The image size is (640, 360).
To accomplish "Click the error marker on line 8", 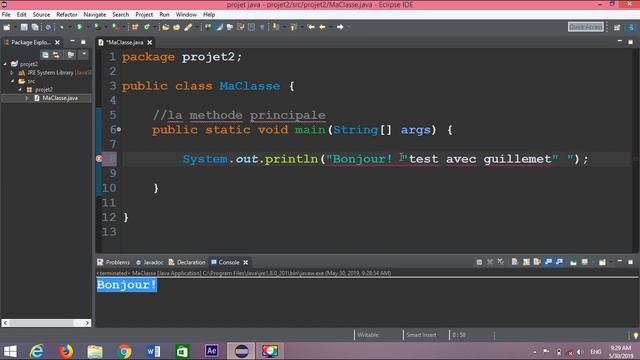I will (99, 159).
